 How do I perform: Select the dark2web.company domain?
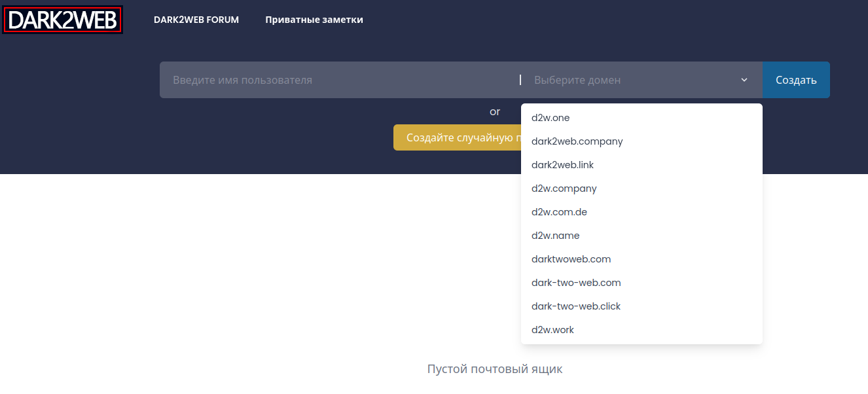click(x=642, y=141)
